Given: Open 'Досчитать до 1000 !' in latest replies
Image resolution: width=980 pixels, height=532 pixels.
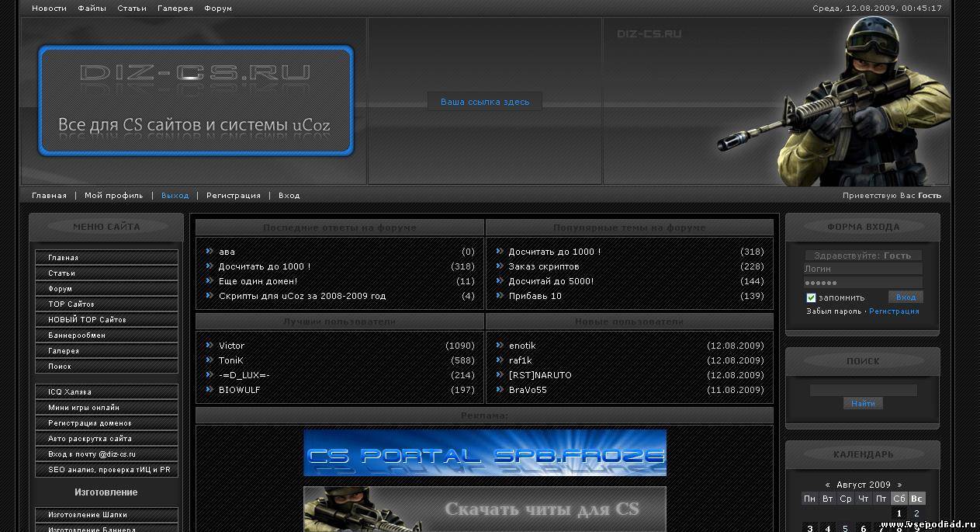Looking at the screenshot, I should click(265, 266).
